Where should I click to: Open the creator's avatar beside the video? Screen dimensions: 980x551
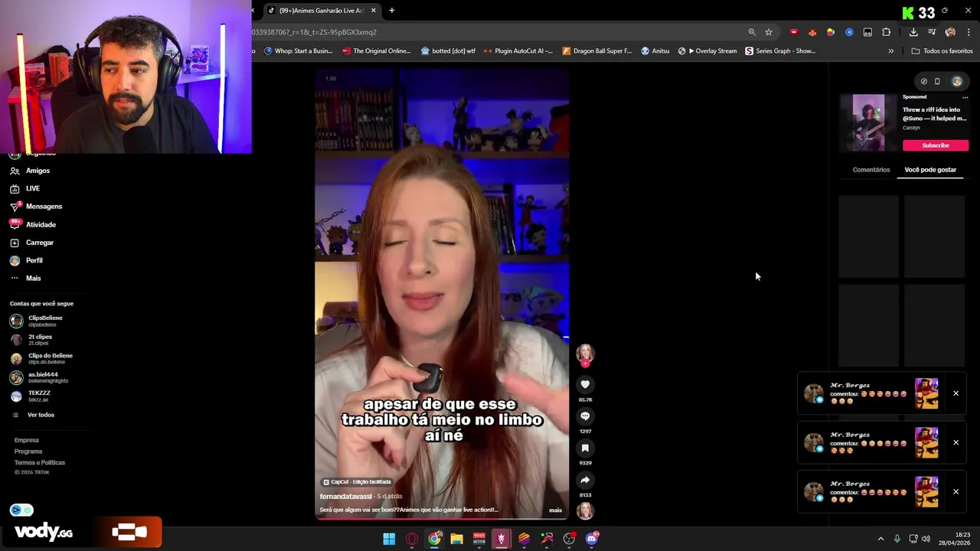point(585,353)
